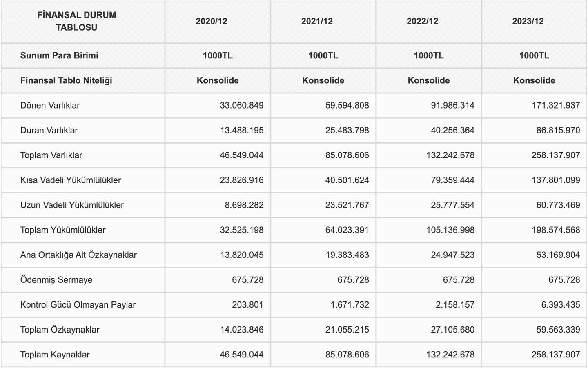Click the 2020/12 column header

pyautogui.click(x=211, y=21)
